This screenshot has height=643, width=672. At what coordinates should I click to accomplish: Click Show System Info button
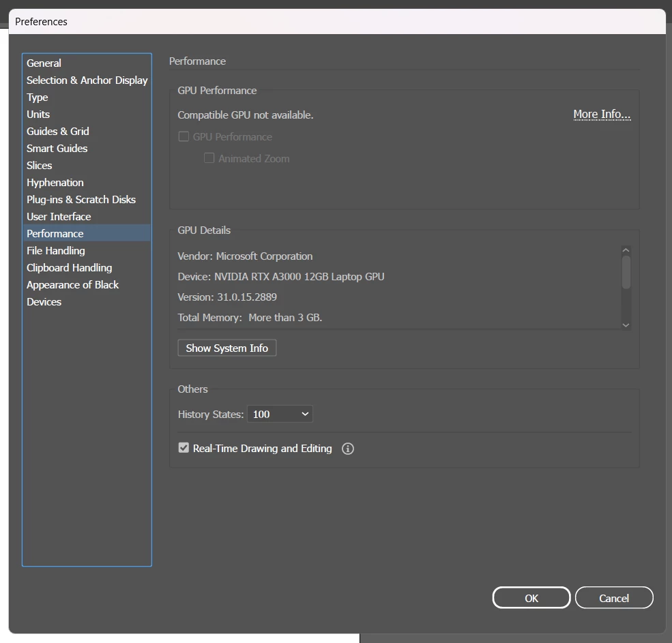coord(227,348)
